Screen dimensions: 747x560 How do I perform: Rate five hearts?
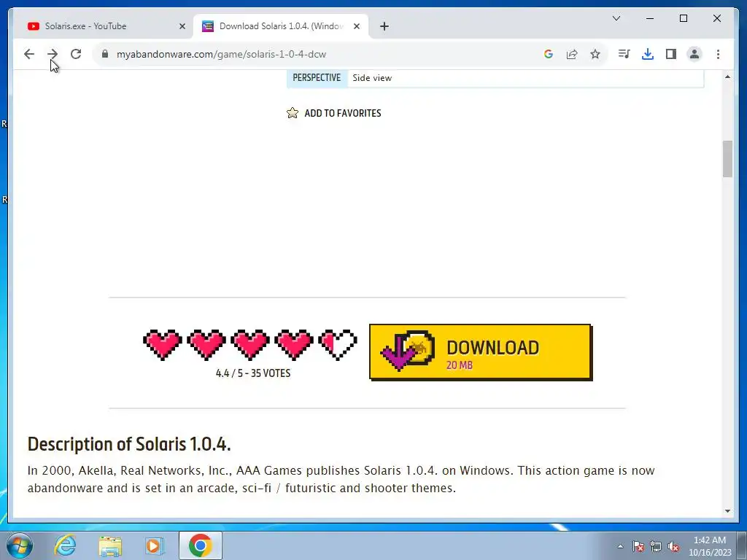tap(338, 344)
